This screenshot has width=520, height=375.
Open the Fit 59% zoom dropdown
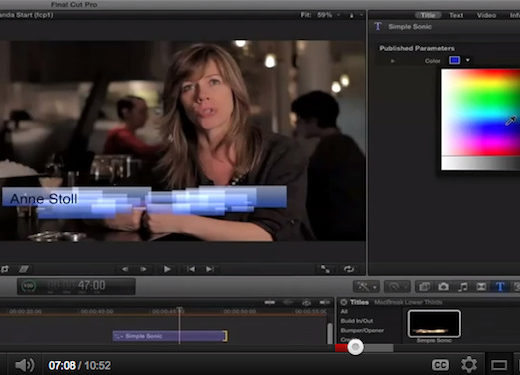click(x=321, y=15)
